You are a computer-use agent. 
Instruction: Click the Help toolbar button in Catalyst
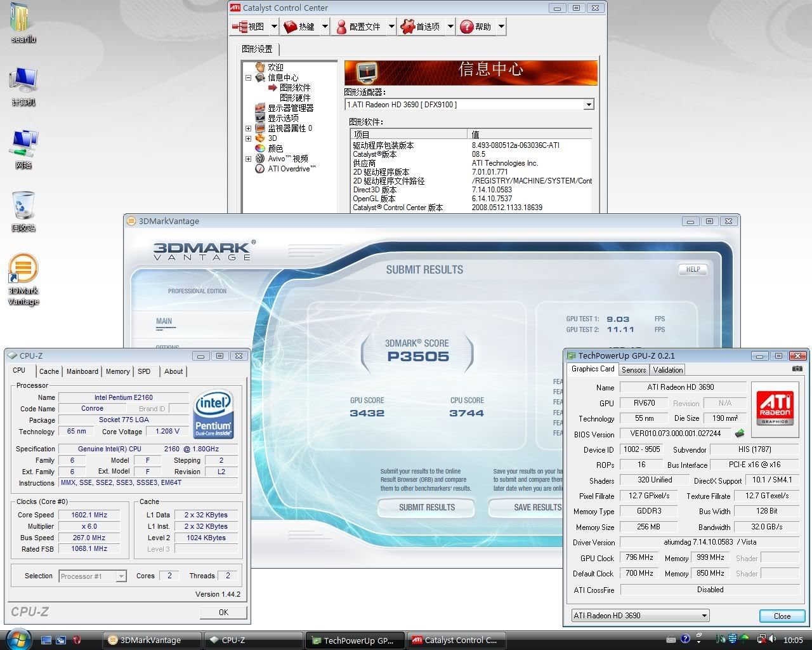tap(476, 27)
